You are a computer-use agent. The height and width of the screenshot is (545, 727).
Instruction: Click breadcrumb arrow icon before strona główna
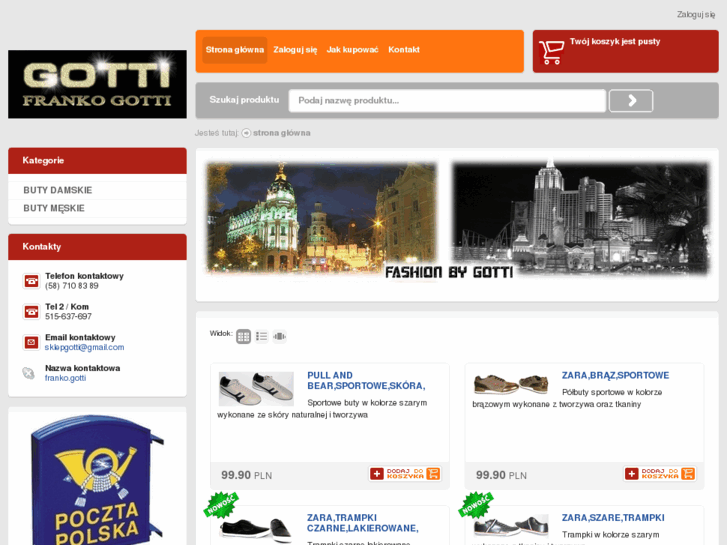(x=246, y=133)
